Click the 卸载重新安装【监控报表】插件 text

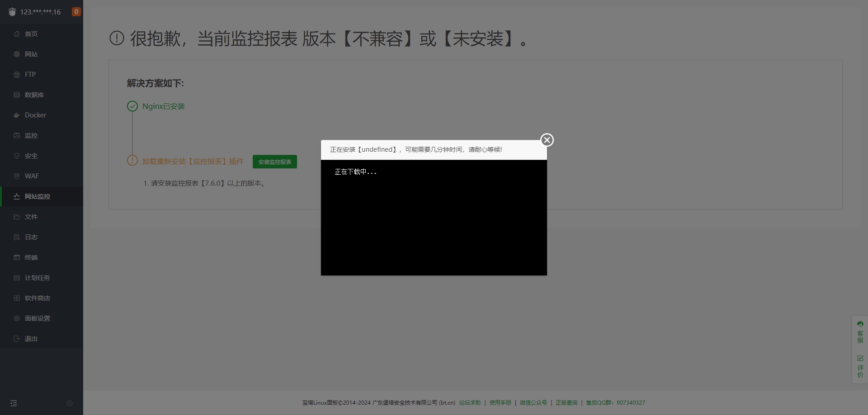point(193,162)
